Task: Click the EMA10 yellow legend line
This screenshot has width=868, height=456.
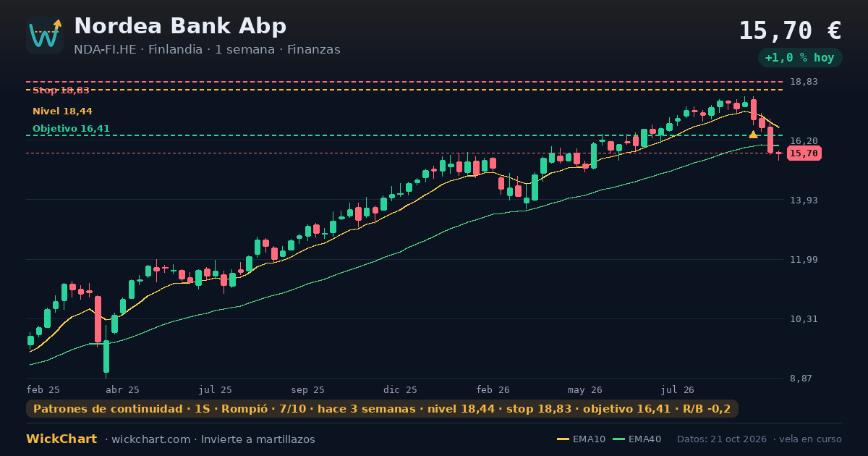Action: (x=563, y=439)
